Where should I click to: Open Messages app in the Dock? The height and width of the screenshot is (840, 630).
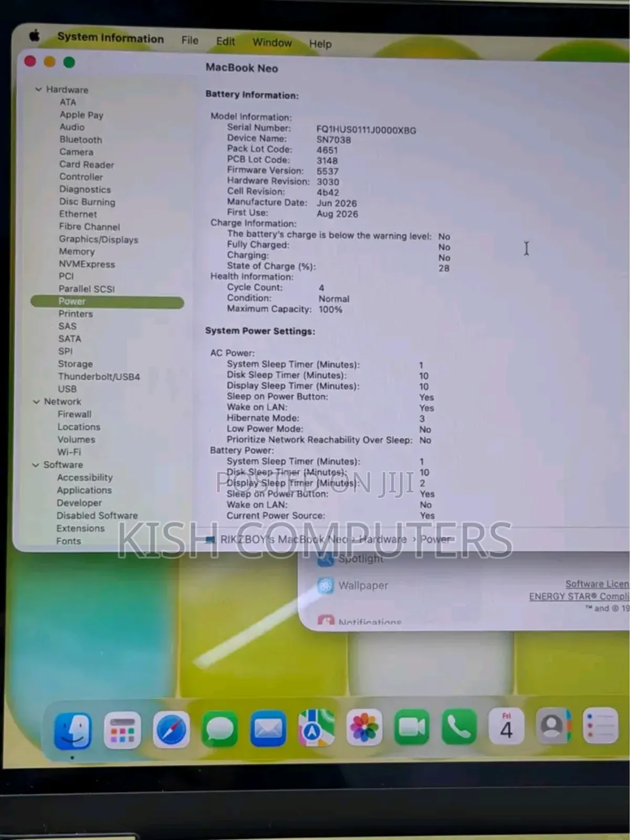click(x=219, y=729)
